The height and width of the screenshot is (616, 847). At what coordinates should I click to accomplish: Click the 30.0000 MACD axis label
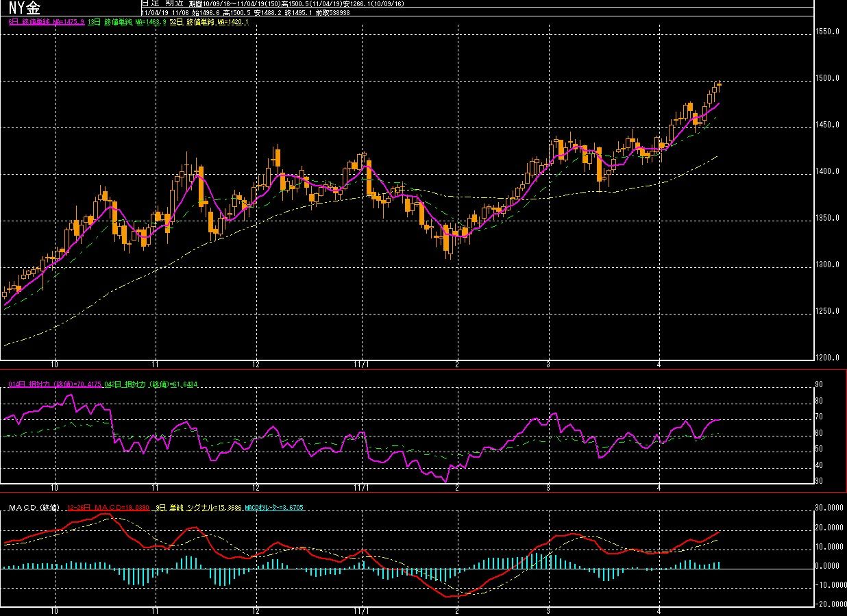(830, 508)
